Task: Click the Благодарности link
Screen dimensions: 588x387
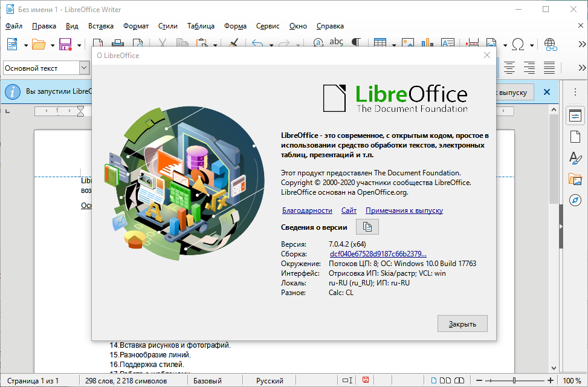Action: (x=307, y=210)
